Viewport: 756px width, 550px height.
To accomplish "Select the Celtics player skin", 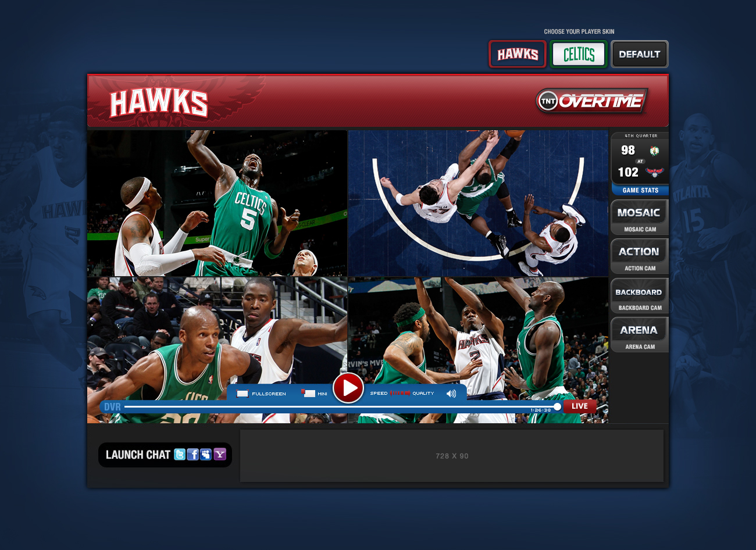I will pos(579,54).
